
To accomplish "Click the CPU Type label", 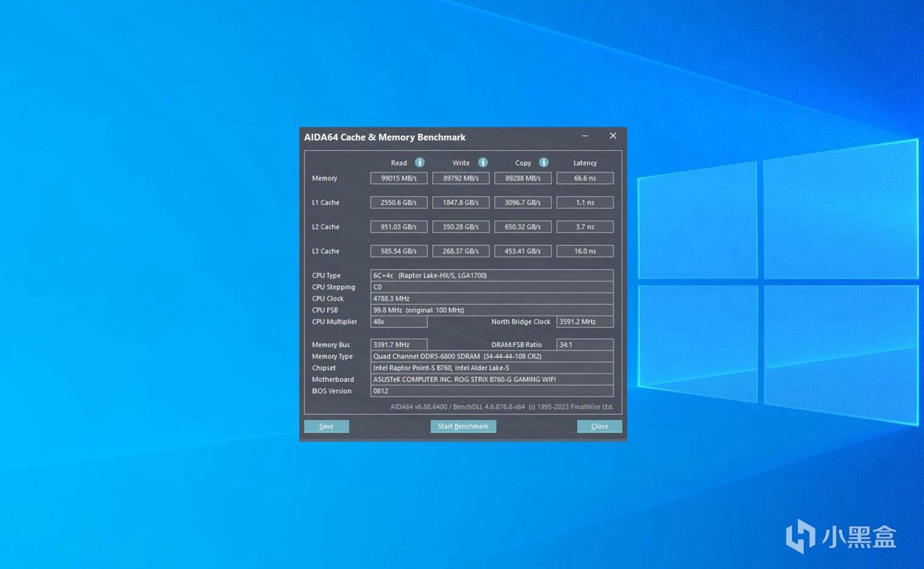I will [x=326, y=276].
